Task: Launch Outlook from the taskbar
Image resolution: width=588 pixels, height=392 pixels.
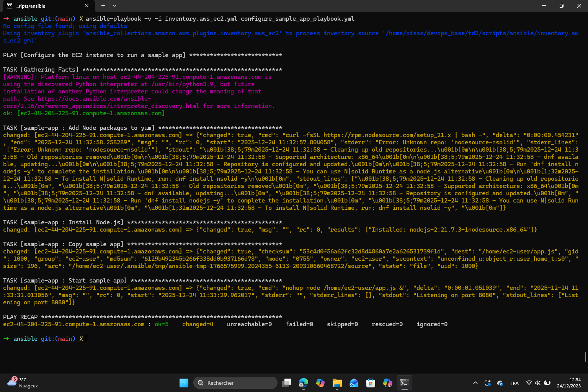Action: click(x=354, y=382)
